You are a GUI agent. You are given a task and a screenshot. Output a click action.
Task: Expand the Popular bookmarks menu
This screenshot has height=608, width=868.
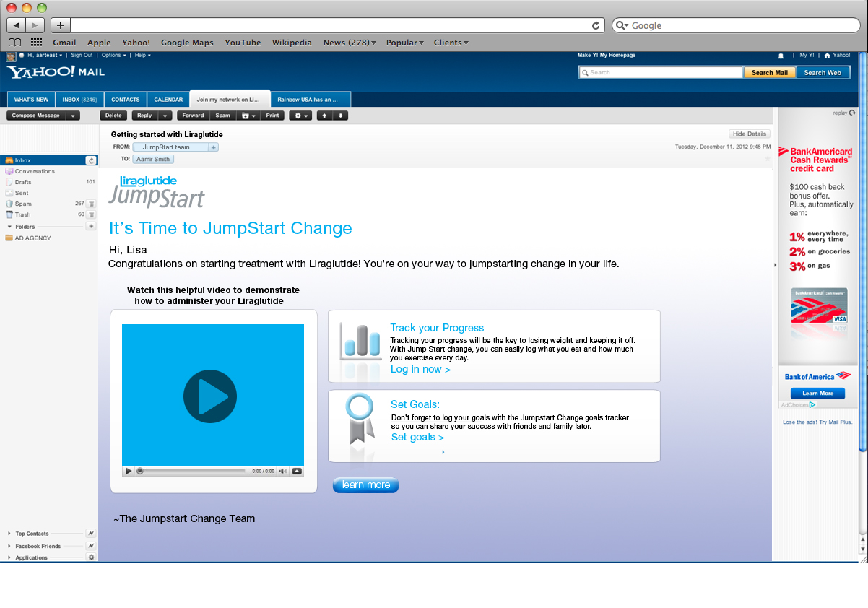pyautogui.click(x=404, y=43)
